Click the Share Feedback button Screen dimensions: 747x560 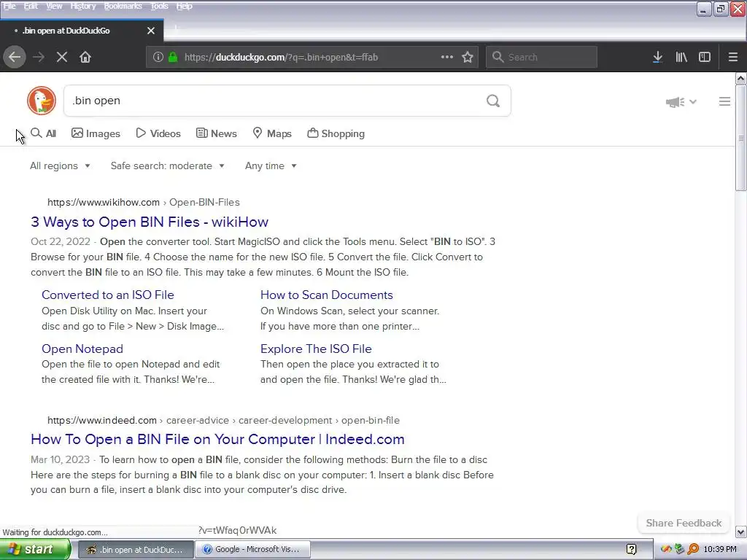pos(684,523)
